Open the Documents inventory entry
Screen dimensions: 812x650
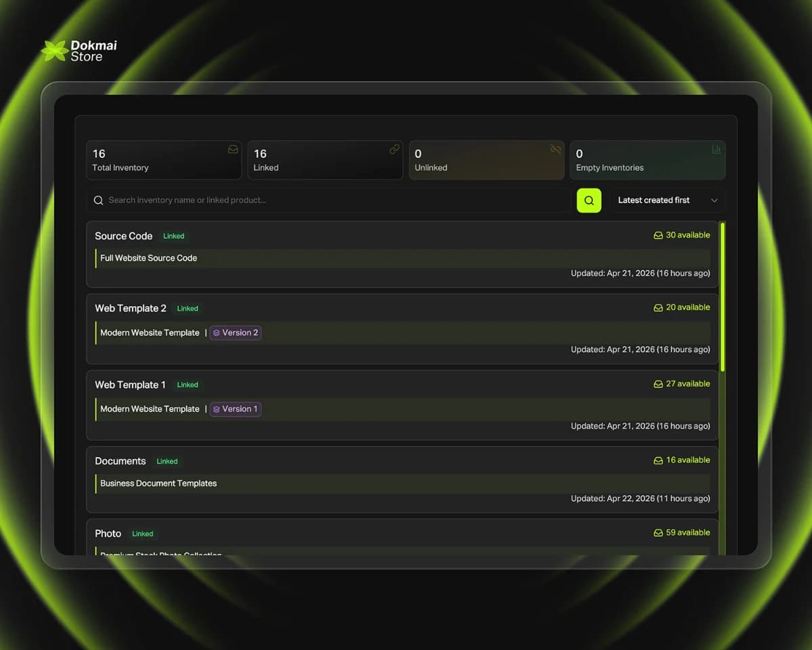click(120, 461)
